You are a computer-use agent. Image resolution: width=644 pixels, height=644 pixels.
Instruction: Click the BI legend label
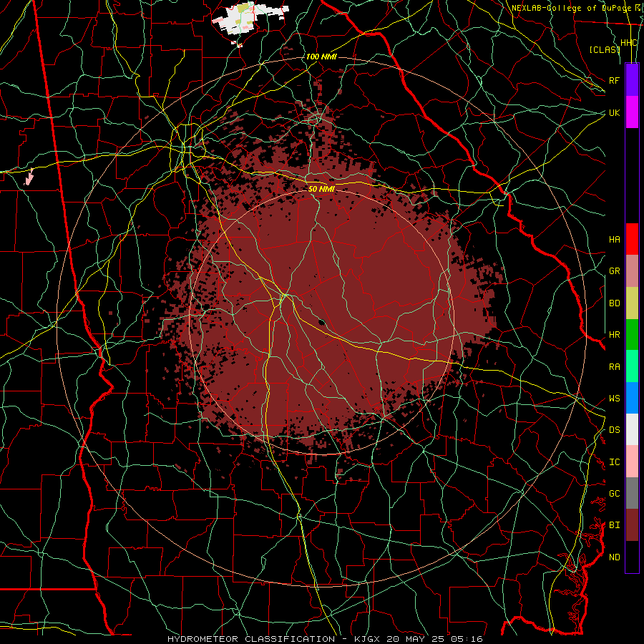614,525
